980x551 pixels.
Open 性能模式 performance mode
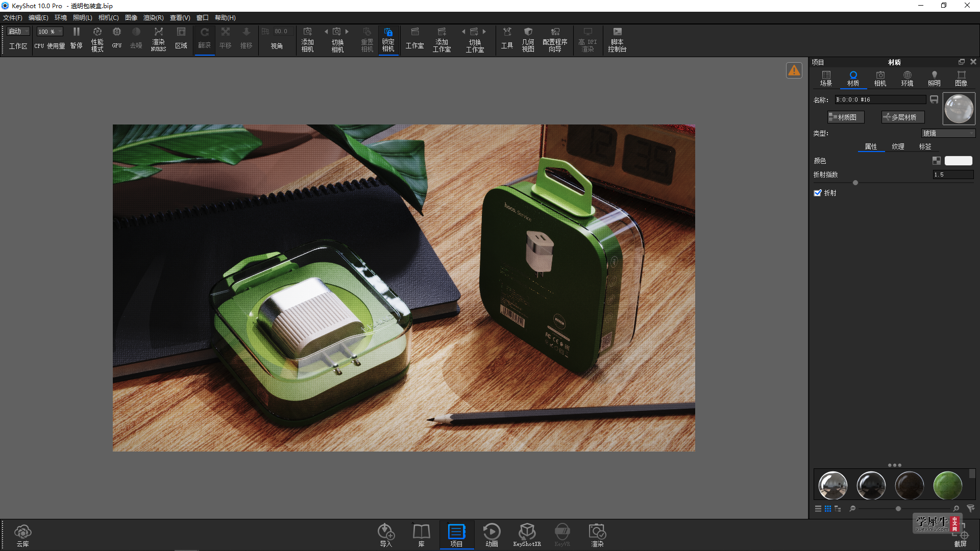tap(97, 39)
